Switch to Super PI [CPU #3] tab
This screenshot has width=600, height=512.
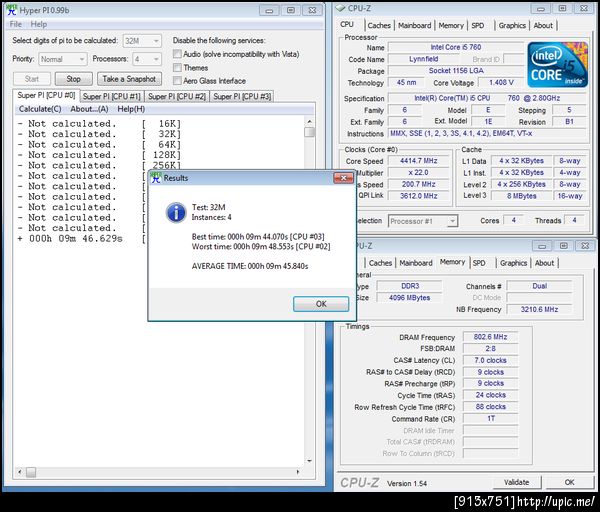(242, 96)
